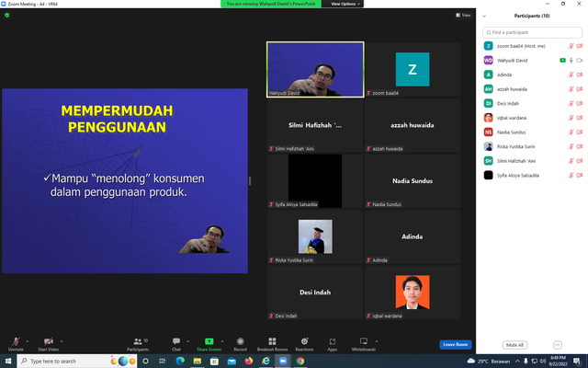Click SH avatar of Silmi Hafizhah 'Aini
The image size is (588, 368).
[x=488, y=161]
